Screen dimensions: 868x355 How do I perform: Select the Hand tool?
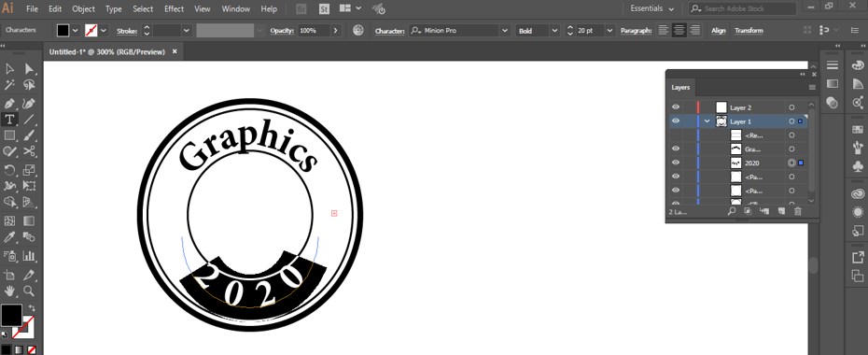point(9,291)
